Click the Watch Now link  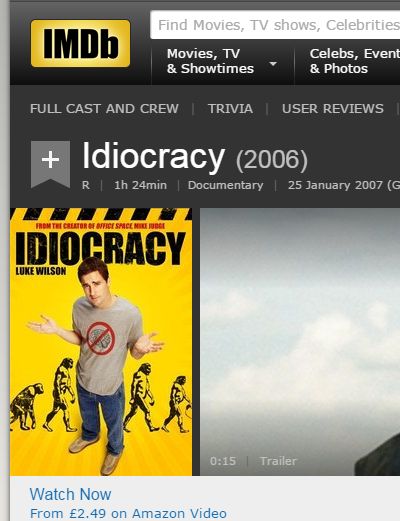tap(70, 494)
